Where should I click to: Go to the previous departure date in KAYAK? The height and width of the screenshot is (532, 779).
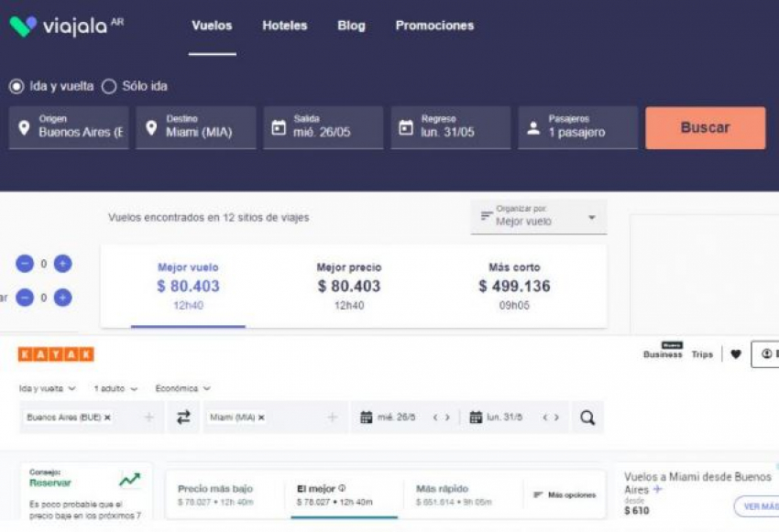435,418
